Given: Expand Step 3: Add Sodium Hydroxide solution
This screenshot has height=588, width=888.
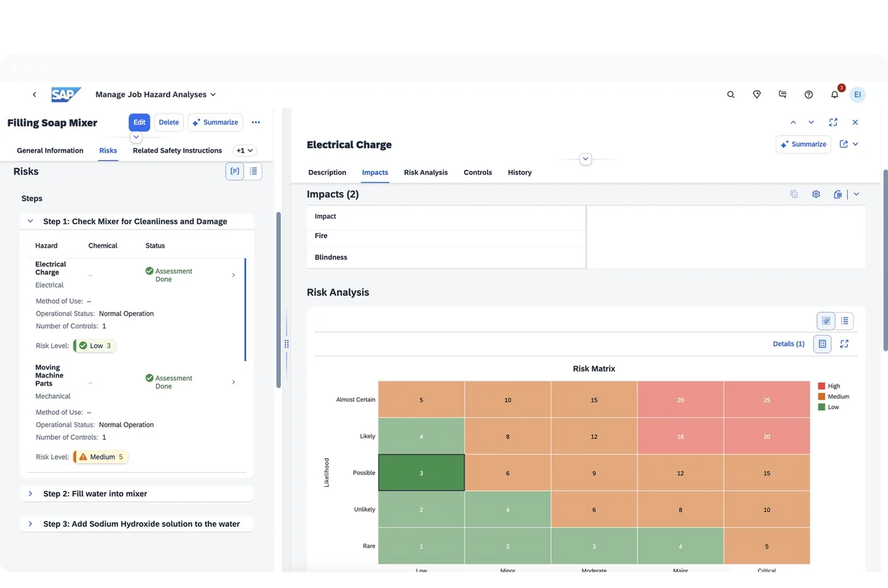Looking at the screenshot, I should tap(31, 524).
